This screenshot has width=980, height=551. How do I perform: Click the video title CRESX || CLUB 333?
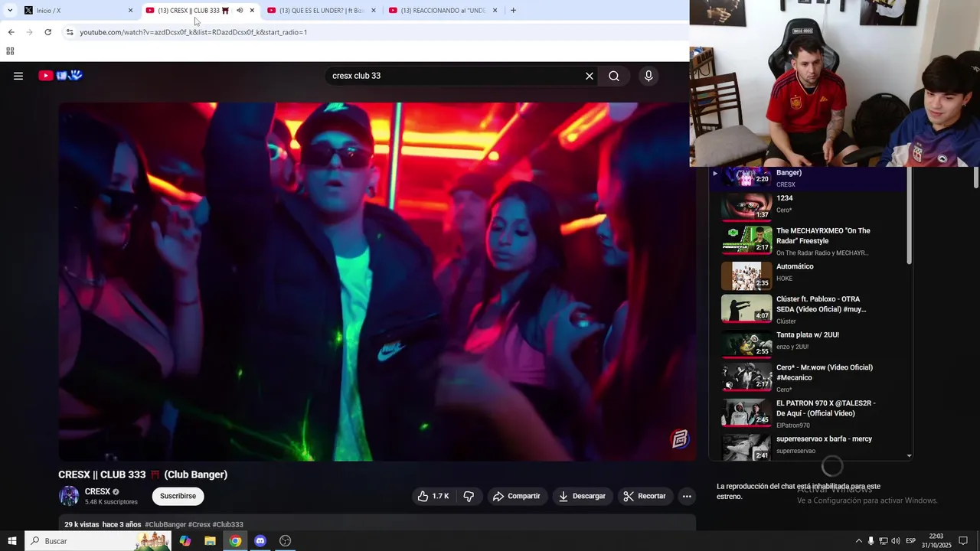point(142,474)
